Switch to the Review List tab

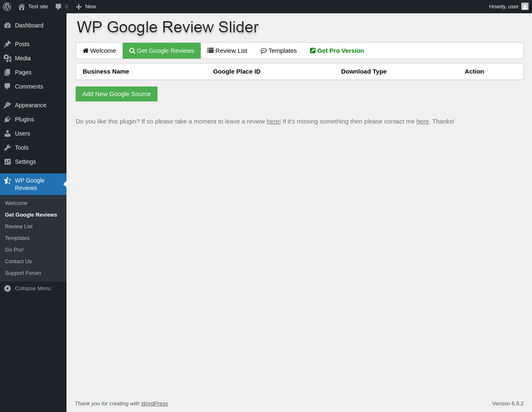[x=227, y=51]
